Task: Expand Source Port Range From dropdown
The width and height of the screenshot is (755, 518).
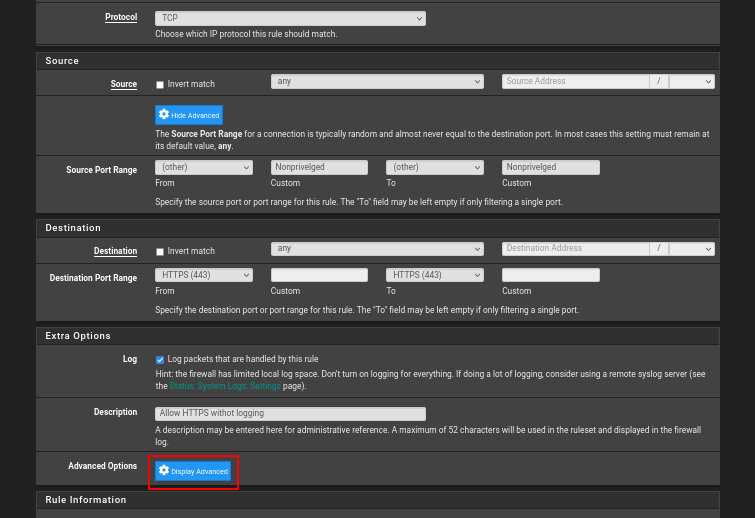Action: pyautogui.click(x=204, y=167)
